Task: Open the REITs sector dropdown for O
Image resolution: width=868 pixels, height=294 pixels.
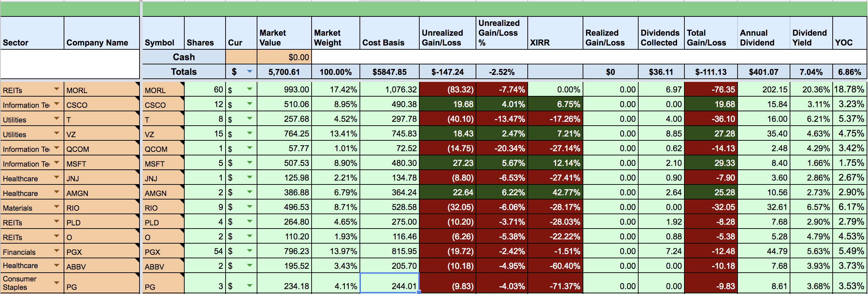Action: pyautogui.click(x=56, y=236)
